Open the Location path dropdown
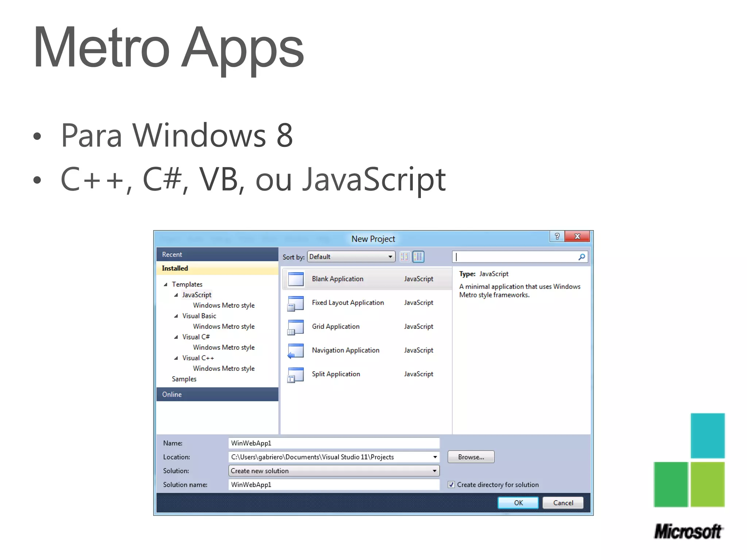Viewport: 747px width, 560px height. (x=435, y=457)
